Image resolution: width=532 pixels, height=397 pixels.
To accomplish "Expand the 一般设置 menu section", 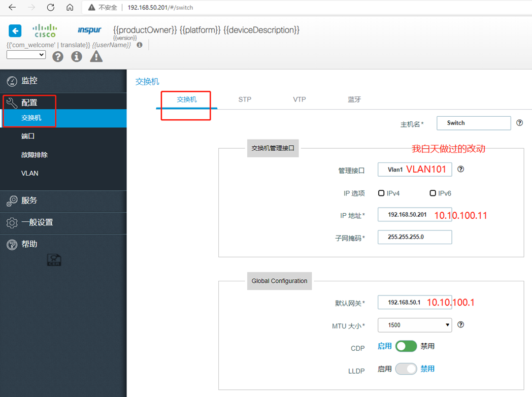I will point(63,222).
